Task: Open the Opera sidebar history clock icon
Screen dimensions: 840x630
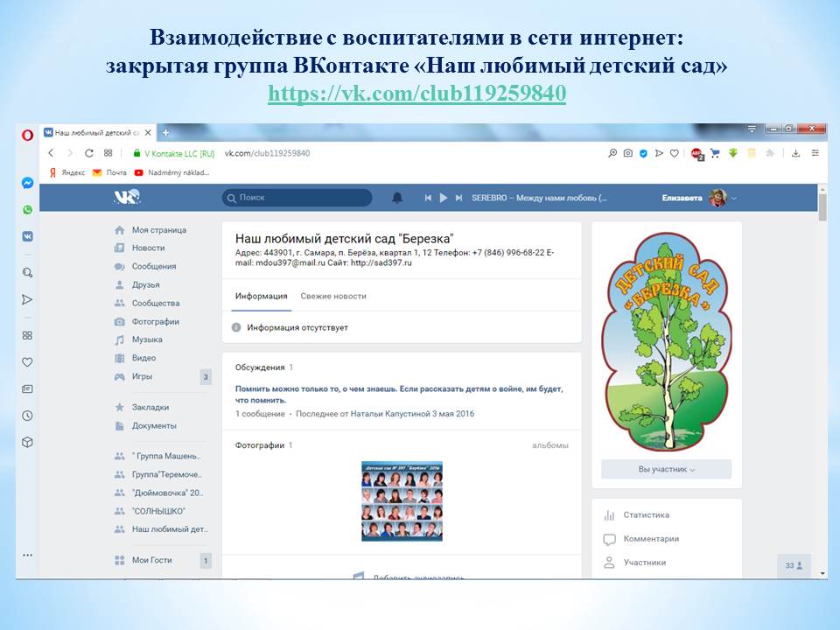Action: (x=27, y=416)
